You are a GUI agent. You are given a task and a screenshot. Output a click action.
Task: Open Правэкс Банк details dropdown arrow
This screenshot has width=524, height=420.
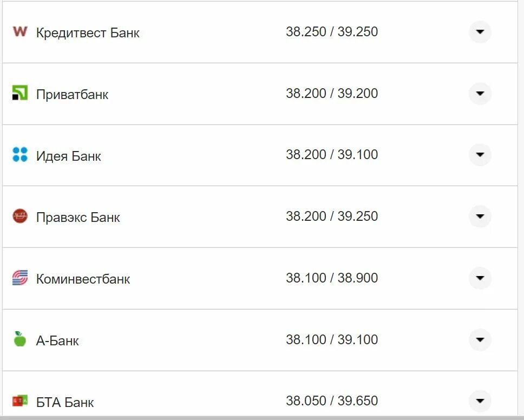[480, 216]
